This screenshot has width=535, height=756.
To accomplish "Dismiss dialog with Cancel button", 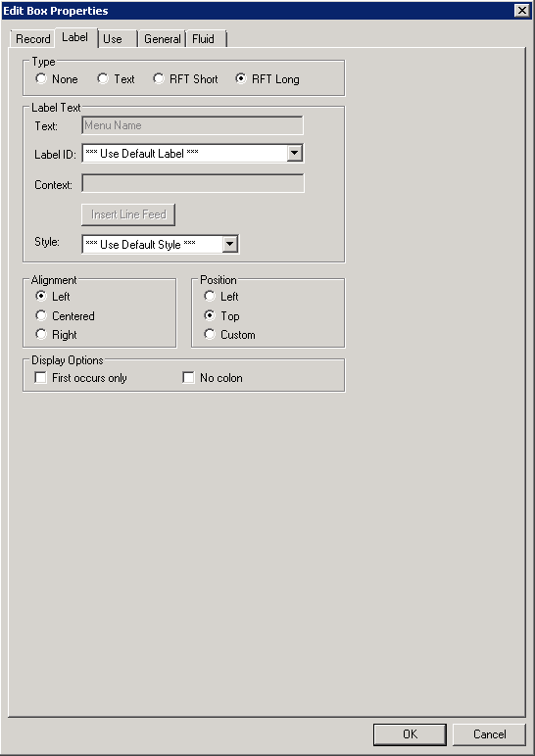I will pos(489,734).
